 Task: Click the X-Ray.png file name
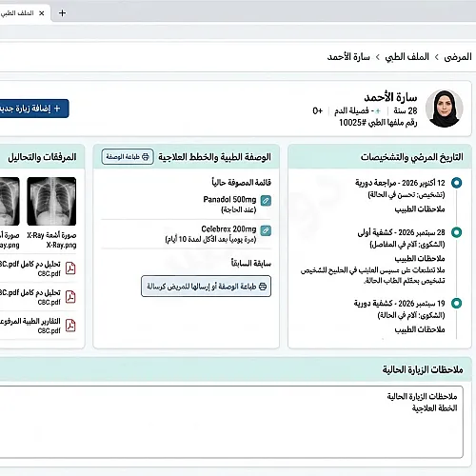(x=61, y=245)
